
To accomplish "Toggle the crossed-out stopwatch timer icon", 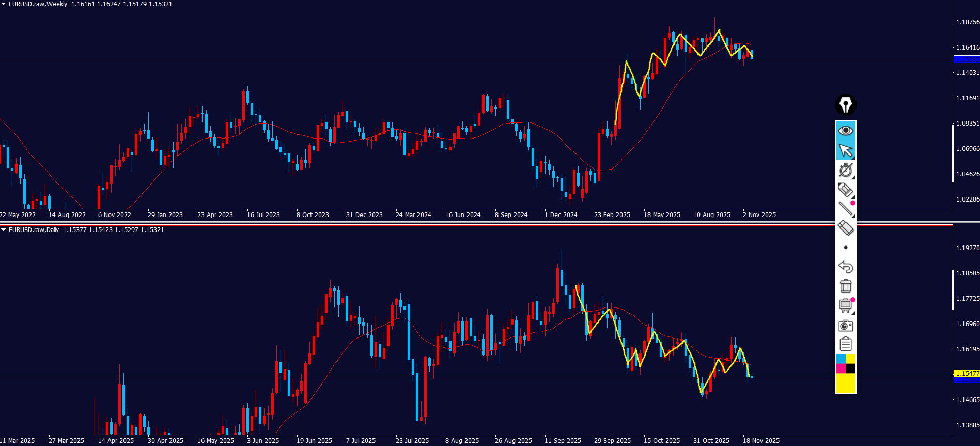I will pyautogui.click(x=845, y=170).
